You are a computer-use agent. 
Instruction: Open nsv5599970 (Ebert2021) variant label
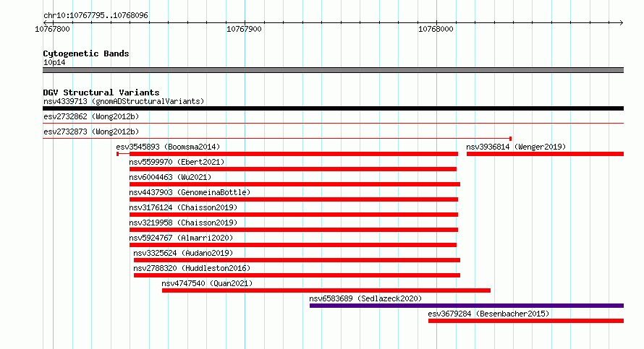pos(177,162)
